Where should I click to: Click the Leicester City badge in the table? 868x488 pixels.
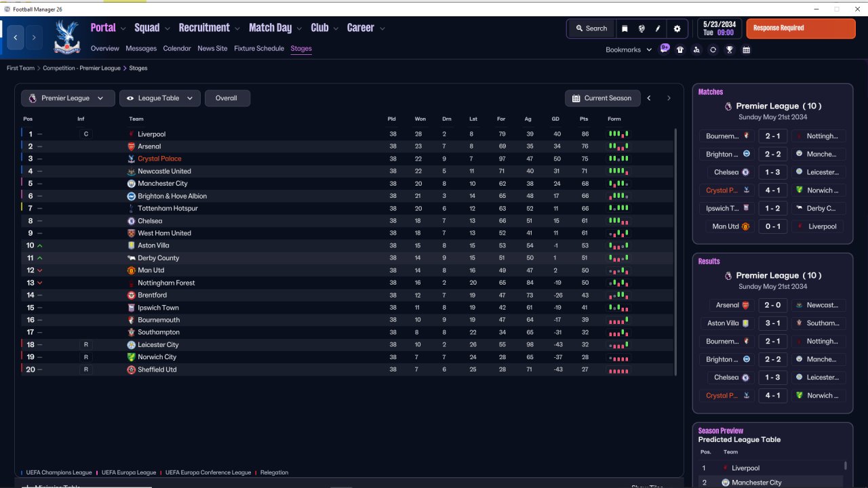coord(132,345)
